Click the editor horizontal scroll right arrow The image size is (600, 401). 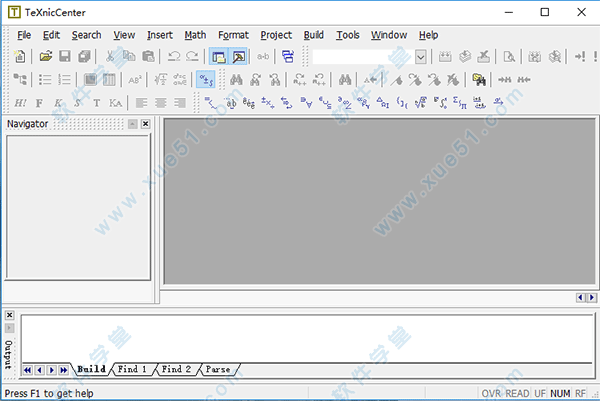pyautogui.click(x=592, y=297)
